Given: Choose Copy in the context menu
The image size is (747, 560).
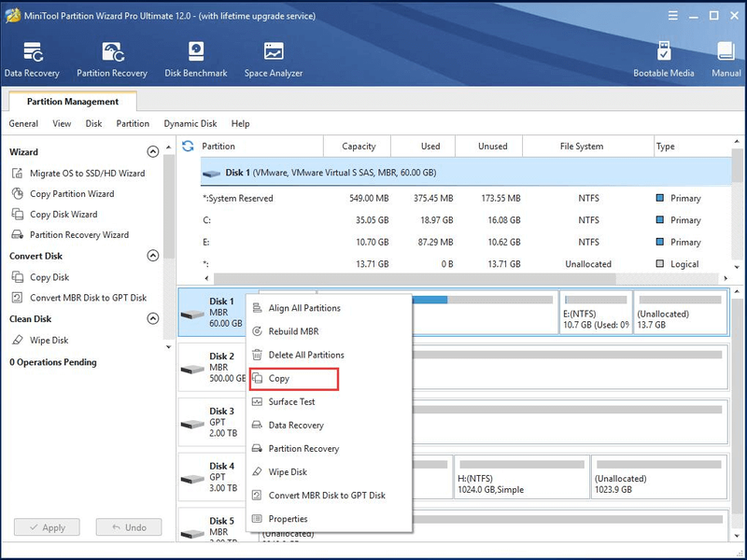Looking at the screenshot, I should [294, 379].
